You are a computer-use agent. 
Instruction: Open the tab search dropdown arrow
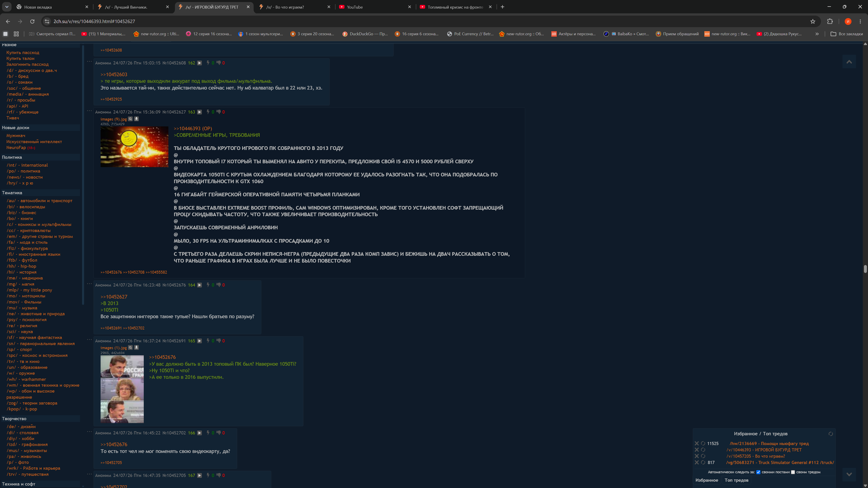click(7, 7)
